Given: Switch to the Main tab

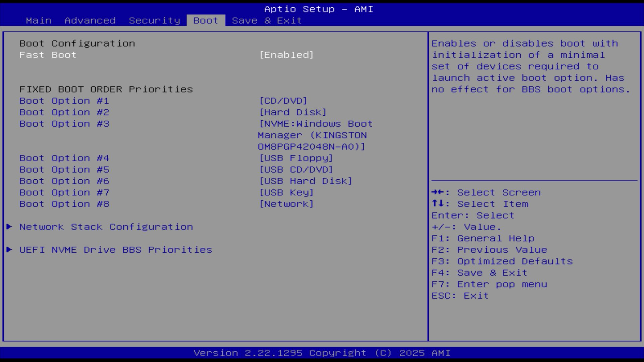Looking at the screenshot, I should (39, 20).
